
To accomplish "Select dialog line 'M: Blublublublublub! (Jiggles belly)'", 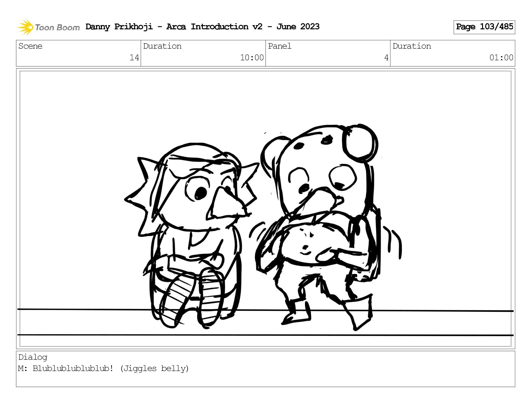I will (103, 368).
